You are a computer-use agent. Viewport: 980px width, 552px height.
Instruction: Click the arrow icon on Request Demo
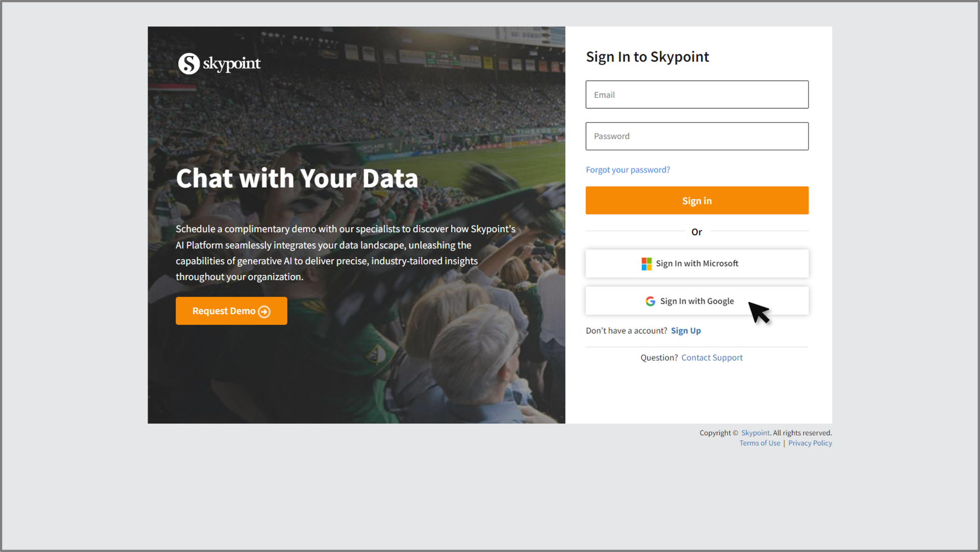pos(264,312)
